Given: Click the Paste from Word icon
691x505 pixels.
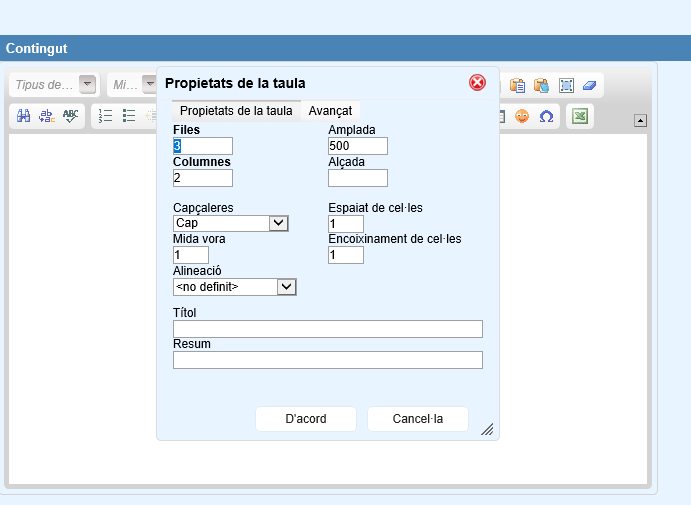Looking at the screenshot, I should (x=541, y=85).
